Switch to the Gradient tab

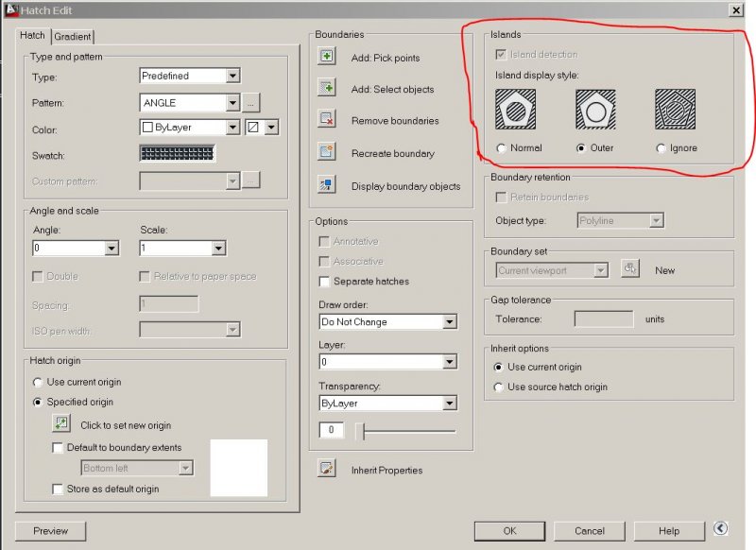click(73, 37)
